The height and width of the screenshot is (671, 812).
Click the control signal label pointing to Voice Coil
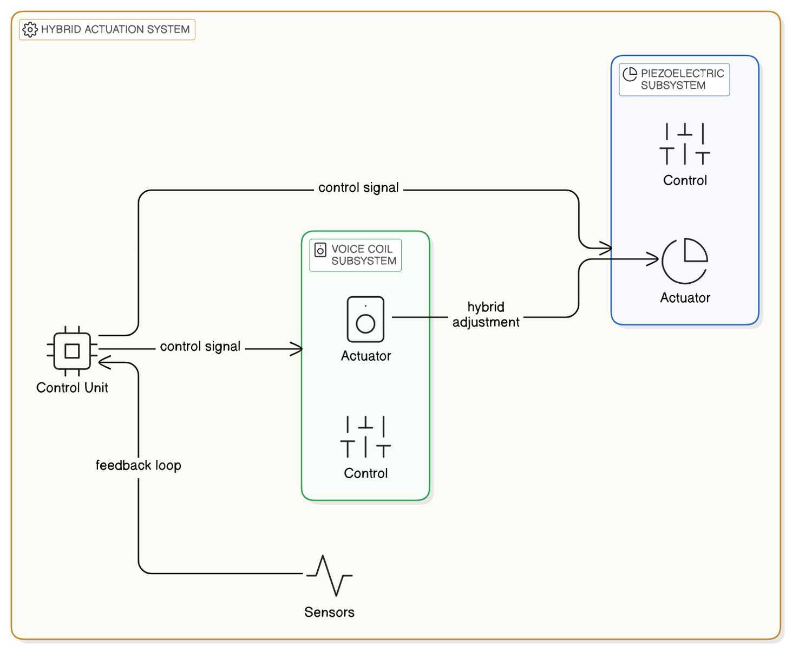[x=200, y=347]
